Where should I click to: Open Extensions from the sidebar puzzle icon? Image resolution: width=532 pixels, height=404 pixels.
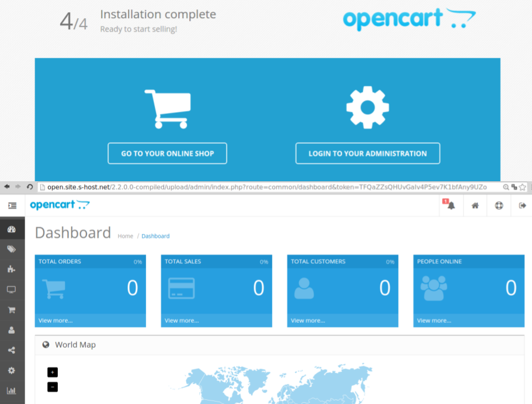pos(12,269)
